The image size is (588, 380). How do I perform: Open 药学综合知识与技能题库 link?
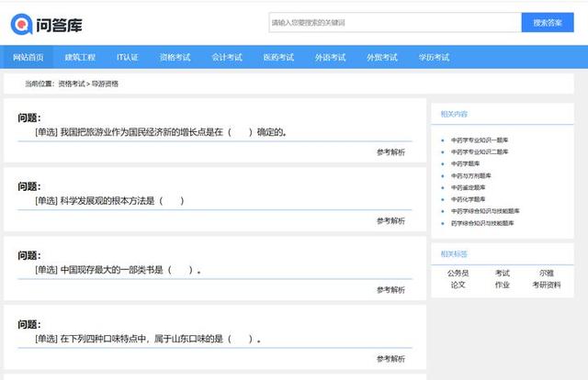pyautogui.click(x=482, y=223)
